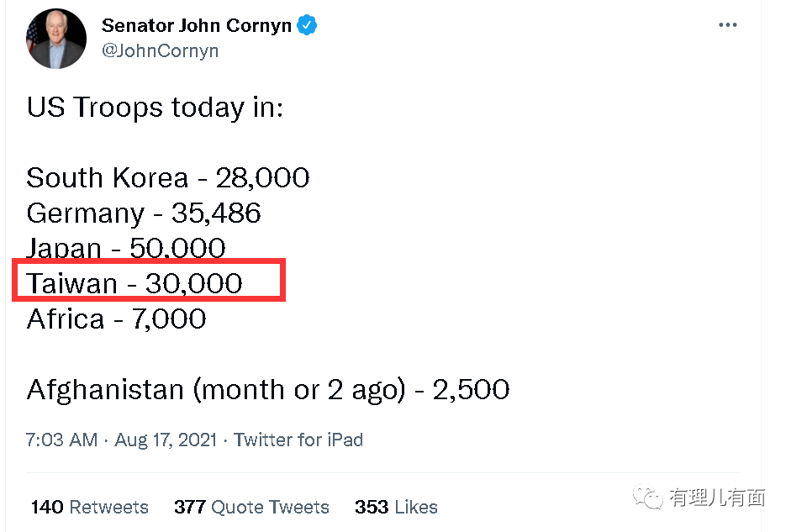View the 140 Retweets list
This screenshot has width=791, height=532.
[89, 507]
